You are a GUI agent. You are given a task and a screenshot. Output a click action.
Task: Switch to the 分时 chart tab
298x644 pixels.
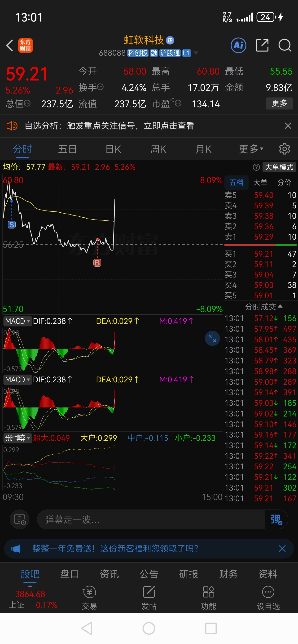pos(22,149)
